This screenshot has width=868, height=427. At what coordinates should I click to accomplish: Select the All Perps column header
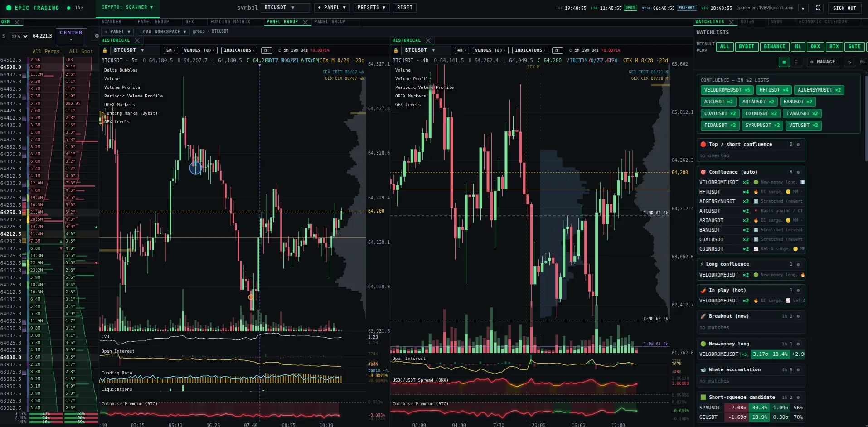point(46,51)
